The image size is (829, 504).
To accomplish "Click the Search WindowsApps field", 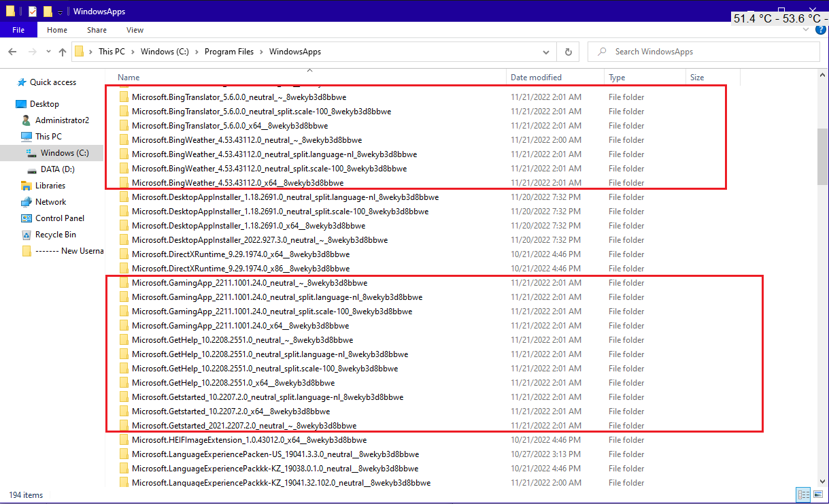I will (704, 52).
